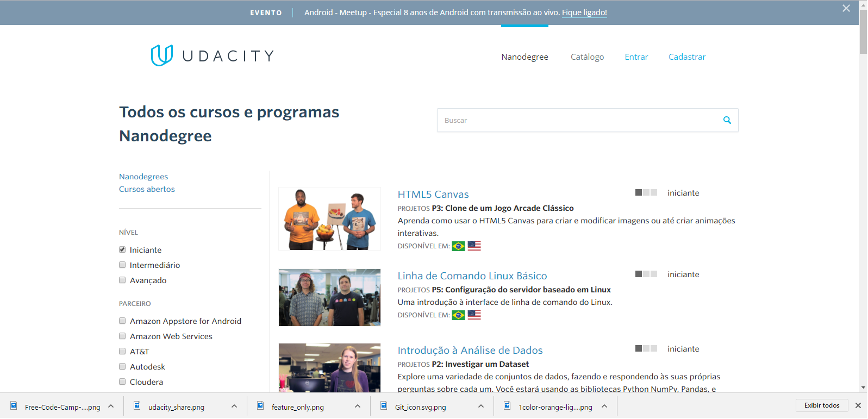The height and width of the screenshot is (419, 868).
Task: Click the page vertical scrollbar thumb
Action: point(863,32)
